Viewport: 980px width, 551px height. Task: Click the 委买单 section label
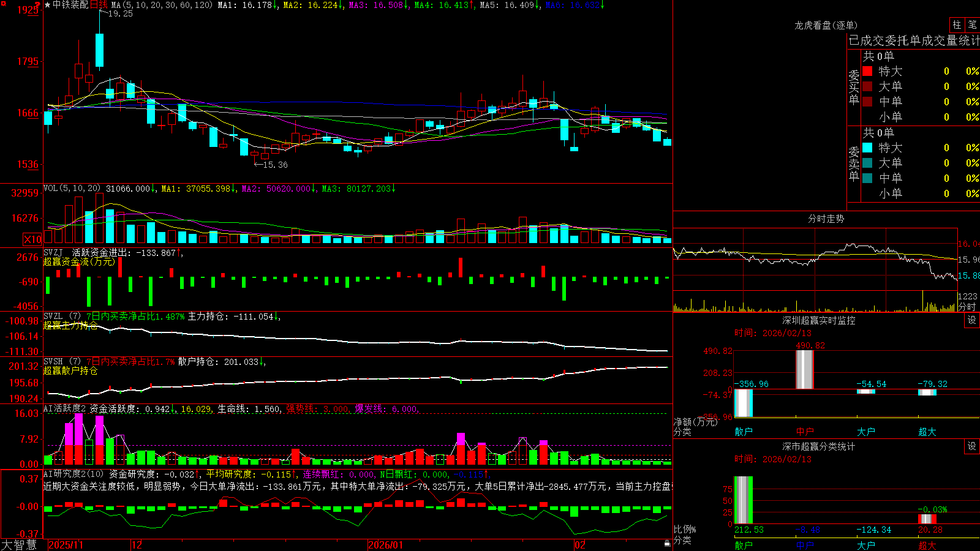pyautogui.click(x=854, y=88)
